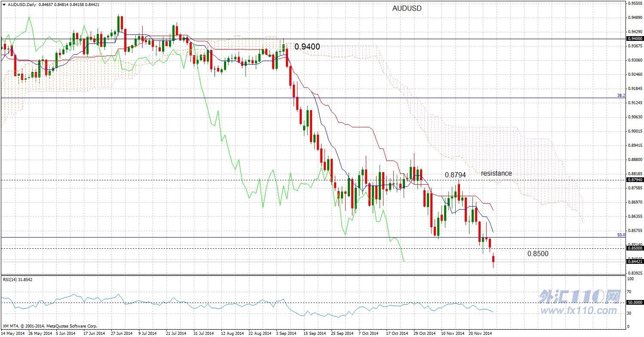Click the 0.9400 price annotation label
This screenshot has width=644, height=337.
tap(307, 46)
